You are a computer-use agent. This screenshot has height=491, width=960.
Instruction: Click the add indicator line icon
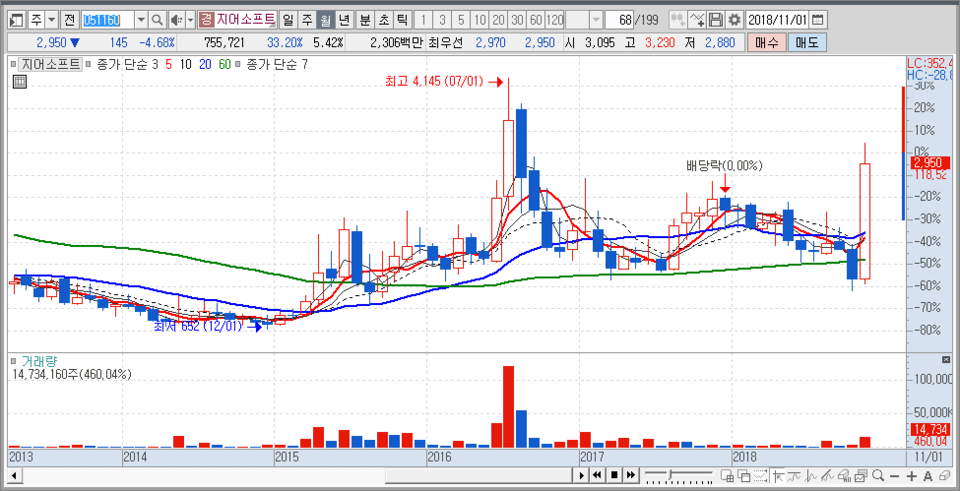697,20
